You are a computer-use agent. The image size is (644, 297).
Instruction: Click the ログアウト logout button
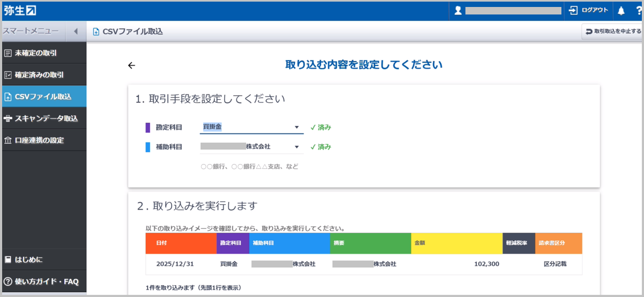[x=589, y=10]
